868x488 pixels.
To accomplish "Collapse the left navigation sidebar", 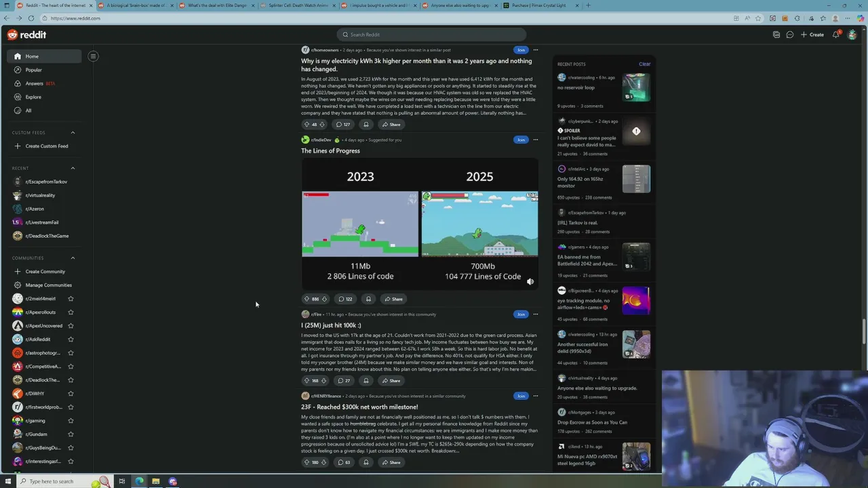I will 94,56.
